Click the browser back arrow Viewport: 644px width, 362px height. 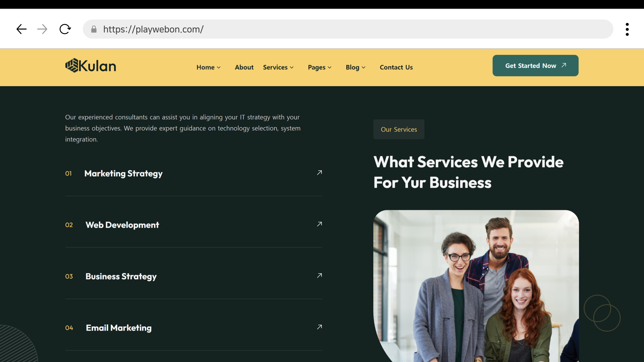[21, 29]
